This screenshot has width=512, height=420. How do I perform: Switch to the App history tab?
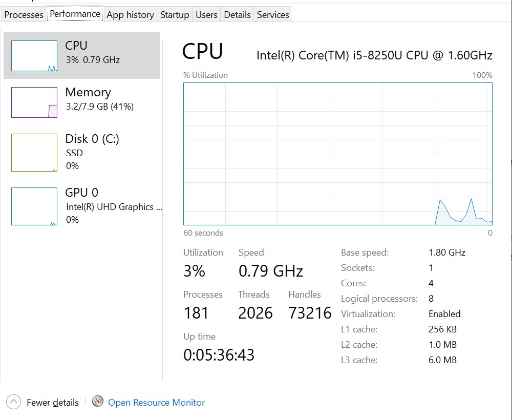[130, 15]
